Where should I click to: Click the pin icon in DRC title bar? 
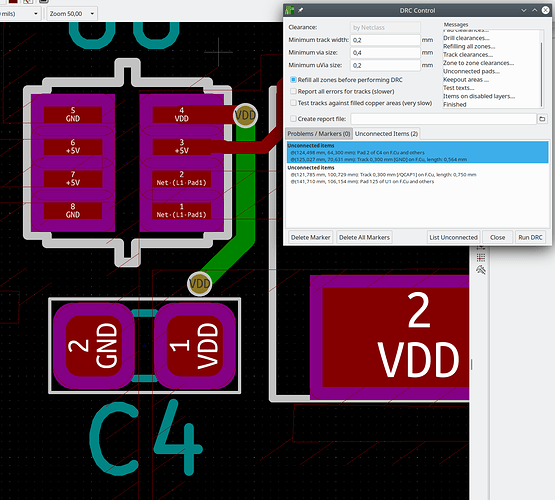click(301, 10)
